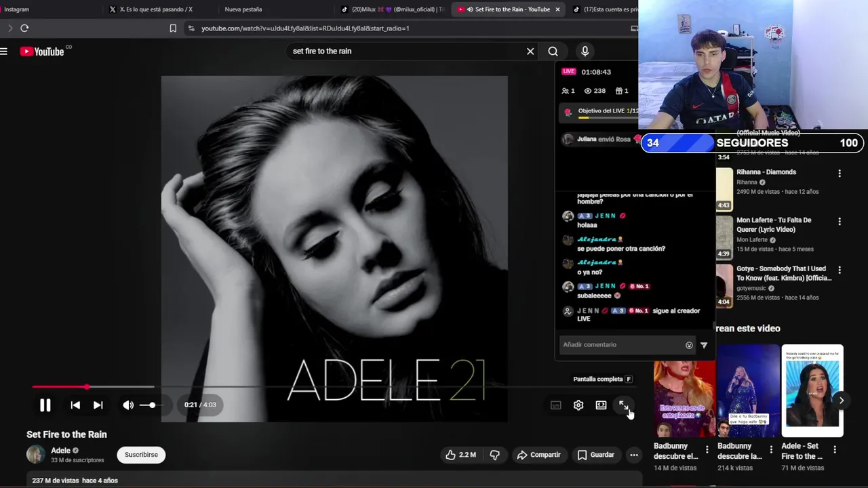View site information icon beside URL
Screen dimensions: 868x488
pos(191,28)
